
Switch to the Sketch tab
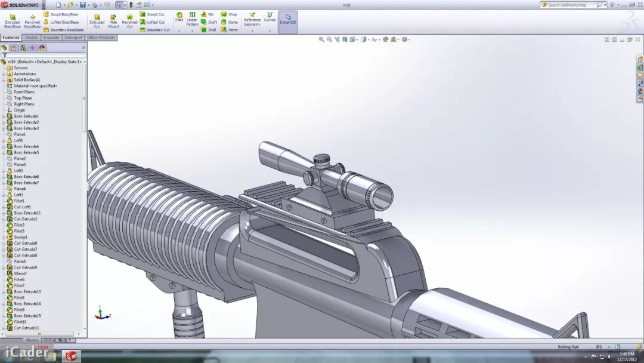pos(32,37)
